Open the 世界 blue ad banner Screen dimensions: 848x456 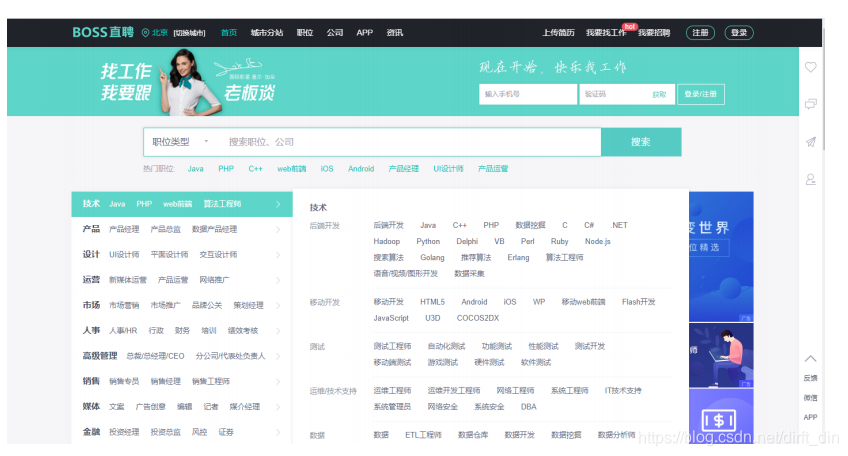[721, 256]
